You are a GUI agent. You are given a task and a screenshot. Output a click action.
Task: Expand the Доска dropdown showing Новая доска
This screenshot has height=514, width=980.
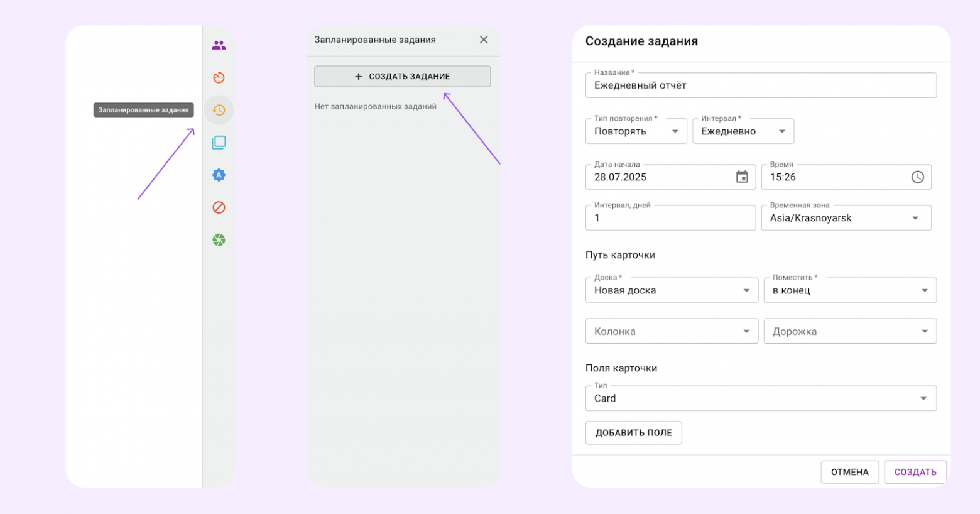(x=747, y=290)
